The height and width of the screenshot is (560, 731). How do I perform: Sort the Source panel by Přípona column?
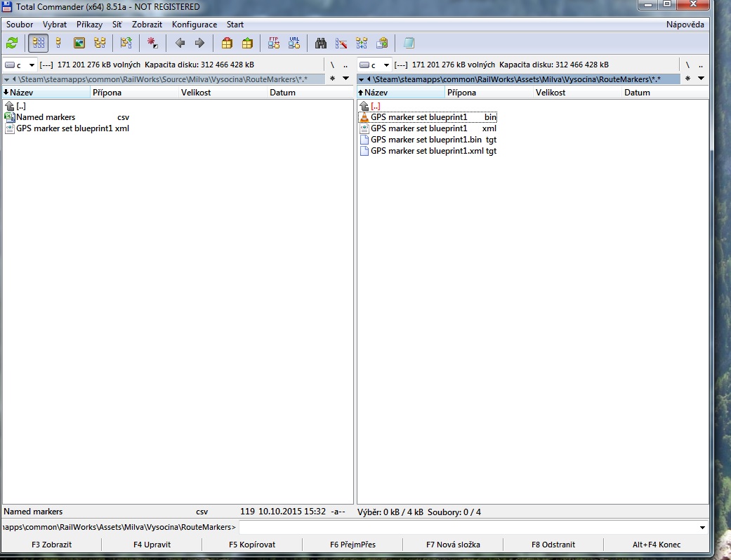pos(134,92)
